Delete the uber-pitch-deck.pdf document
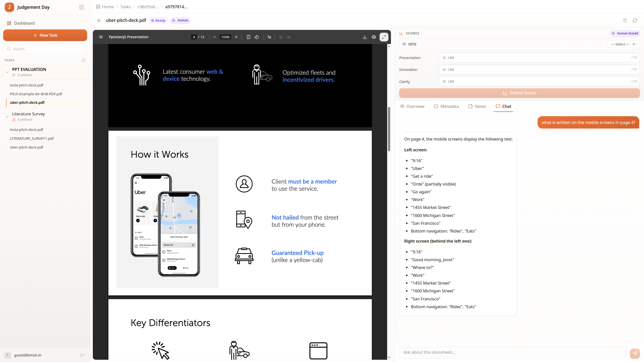Screen dimensions: 644x362 [x=625, y=20]
